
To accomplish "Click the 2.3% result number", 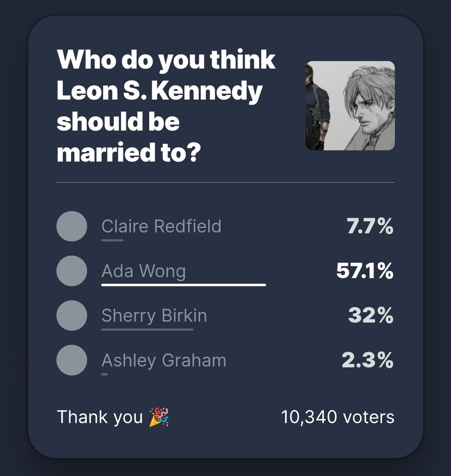I will pos(367,360).
